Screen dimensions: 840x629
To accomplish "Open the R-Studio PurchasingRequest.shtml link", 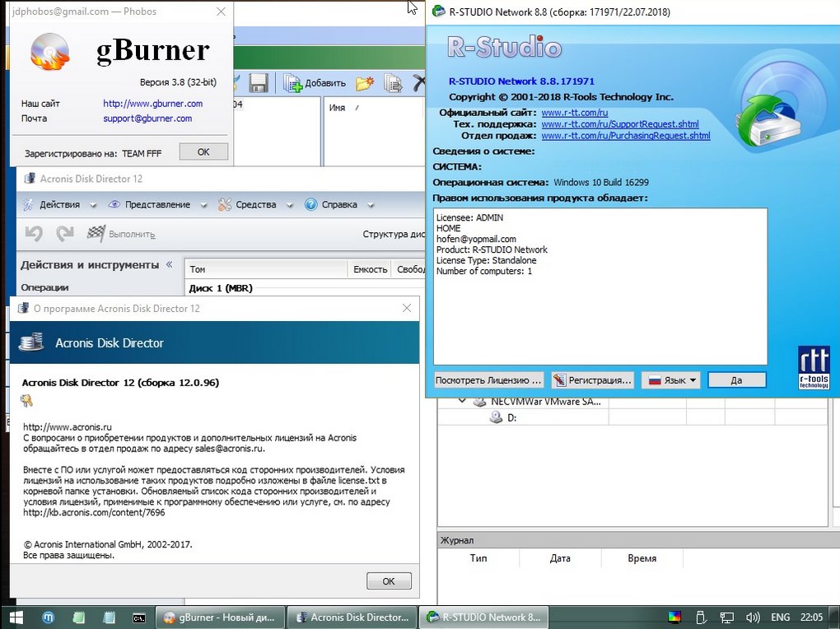I will click(626, 136).
